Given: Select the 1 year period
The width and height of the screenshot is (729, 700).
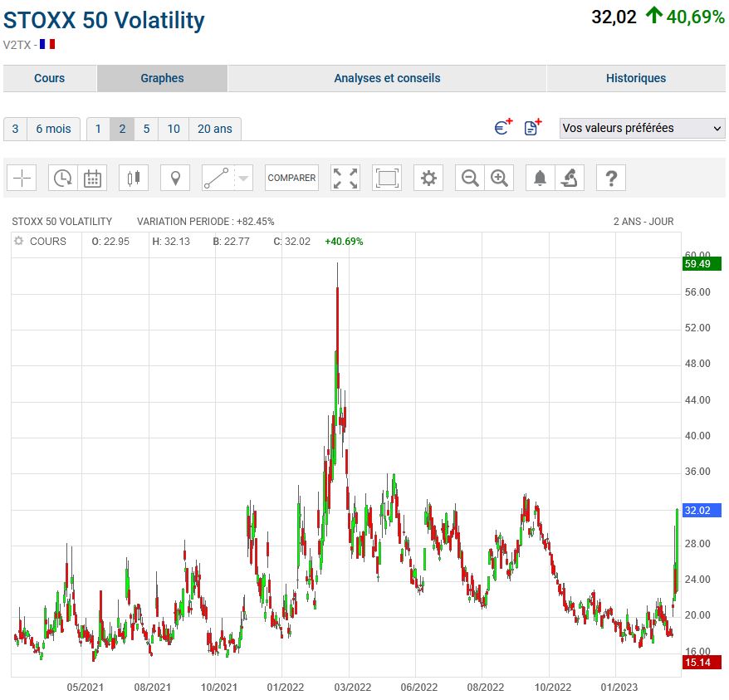Looking at the screenshot, I should [x=98, y=129].
